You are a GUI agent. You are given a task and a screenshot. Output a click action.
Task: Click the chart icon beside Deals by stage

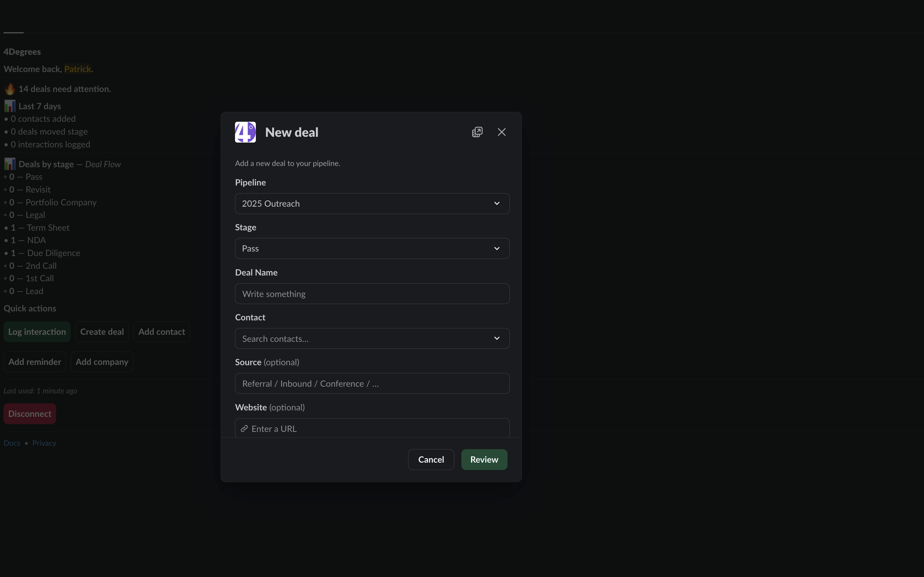tap(10, 164)
